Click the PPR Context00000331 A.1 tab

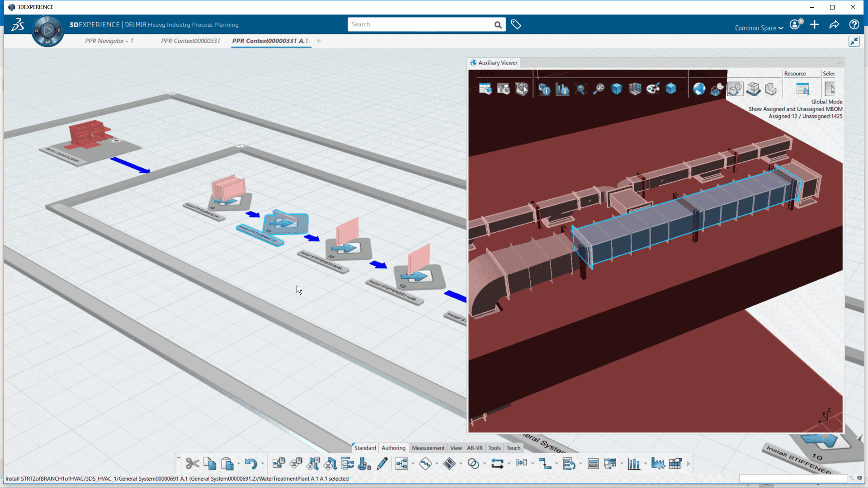point(269,41)
